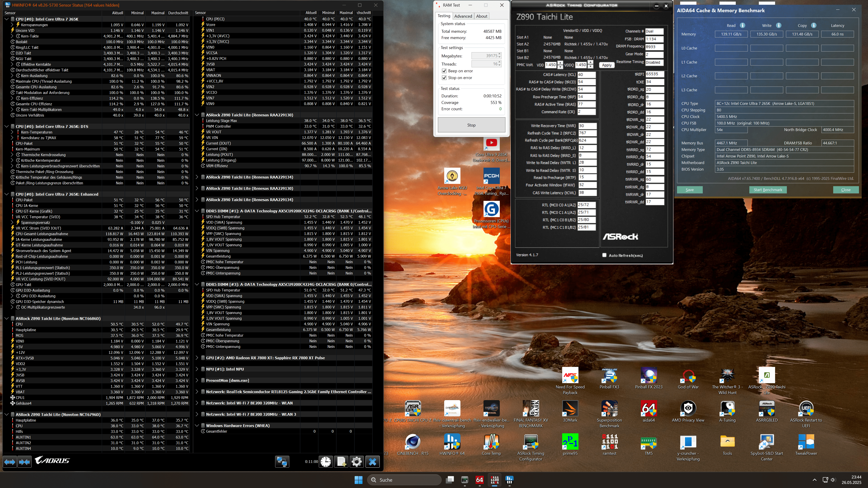
Task: Click Apply button for PMIC voltage
Action: click(x=606, y=65)
